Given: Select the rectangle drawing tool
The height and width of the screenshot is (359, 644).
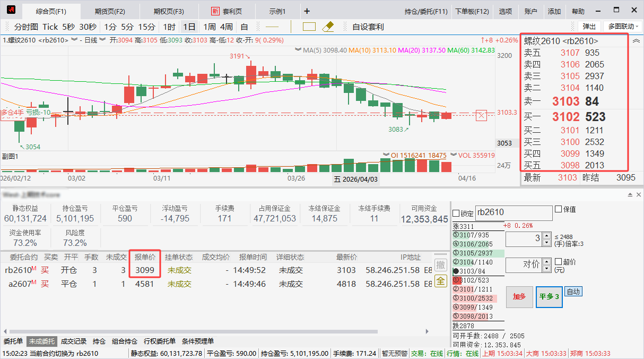Looking at the screenshot, I should click(309, 27).
